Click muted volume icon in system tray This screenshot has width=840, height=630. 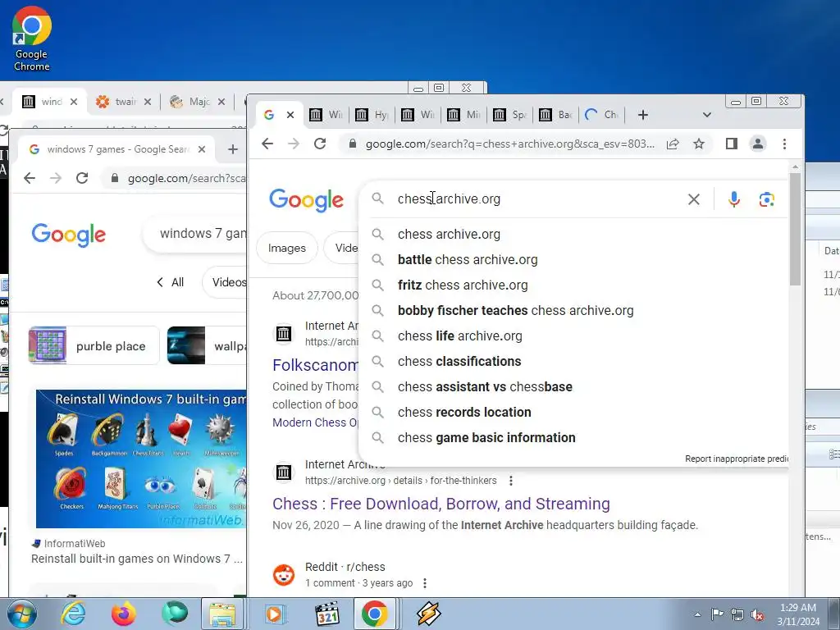pos(756,614)
